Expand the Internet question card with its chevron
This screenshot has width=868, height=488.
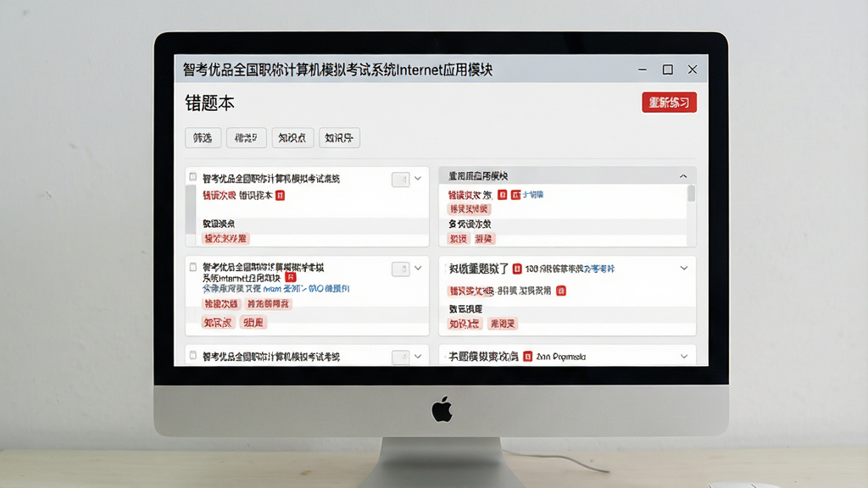(x=418, y=268)
